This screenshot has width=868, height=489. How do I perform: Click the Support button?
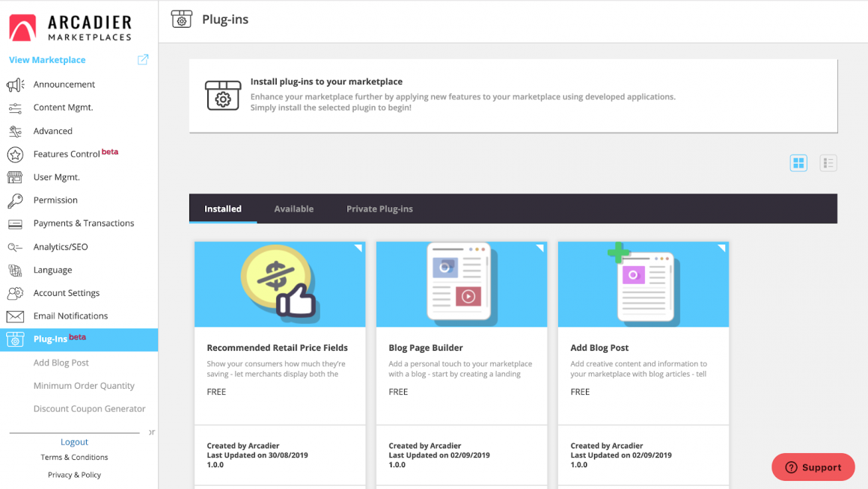click(813, 467)
